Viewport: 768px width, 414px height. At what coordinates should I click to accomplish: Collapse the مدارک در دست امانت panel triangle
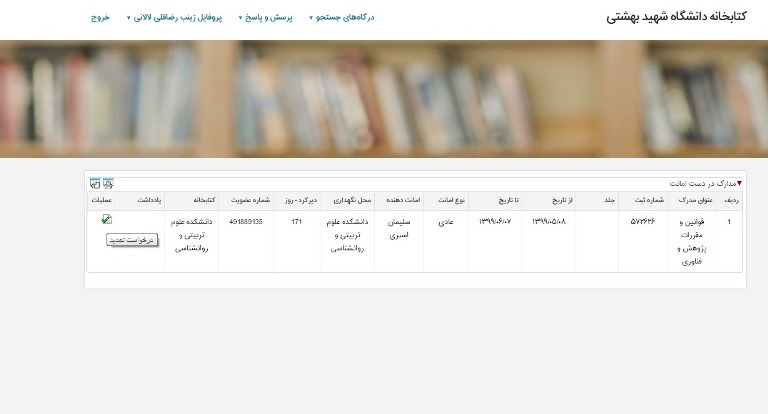tap(739, 183)
